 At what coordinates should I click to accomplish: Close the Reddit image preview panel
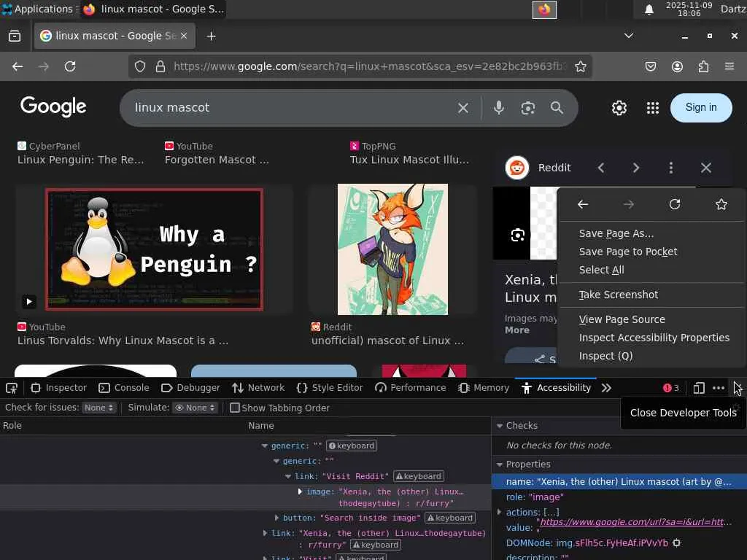click(706, 168)
